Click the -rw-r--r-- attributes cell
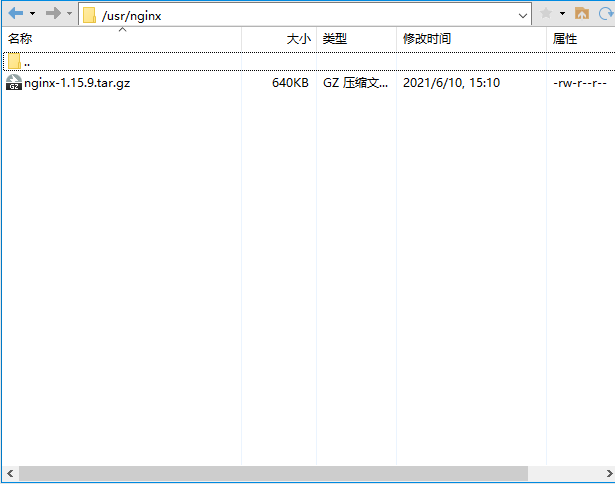 coord(580,83)
